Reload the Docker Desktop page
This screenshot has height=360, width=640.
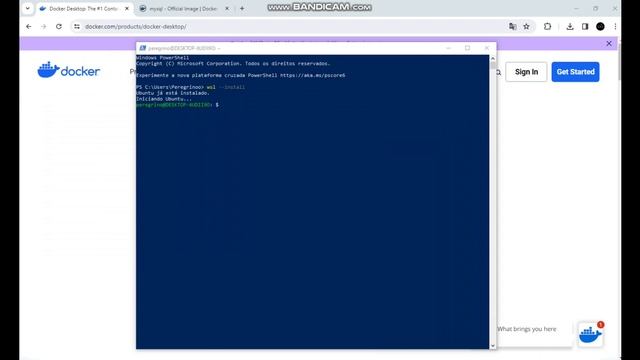point(59,27)
